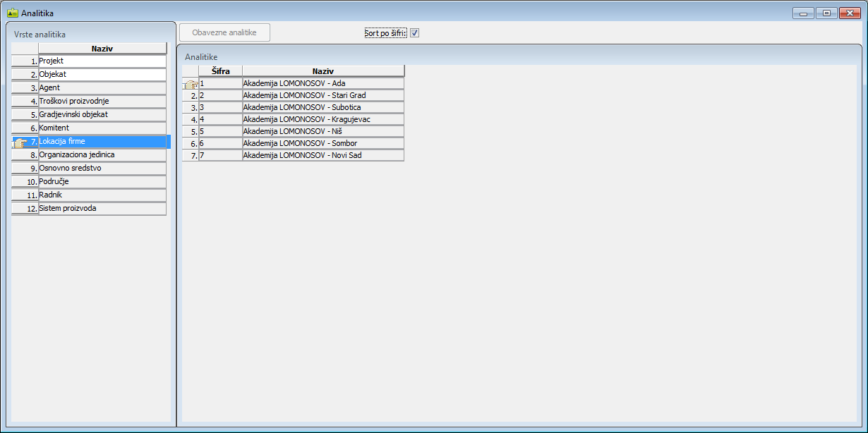This screenshot has height=433, width=868.
Task: Select Osnovno sredstvo row
Action: 102,168
